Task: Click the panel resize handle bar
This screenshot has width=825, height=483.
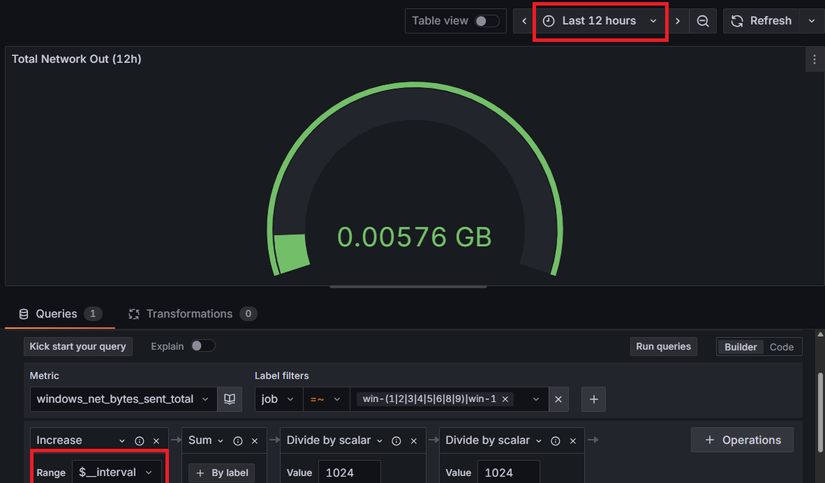Action: (x=408, y=287)
